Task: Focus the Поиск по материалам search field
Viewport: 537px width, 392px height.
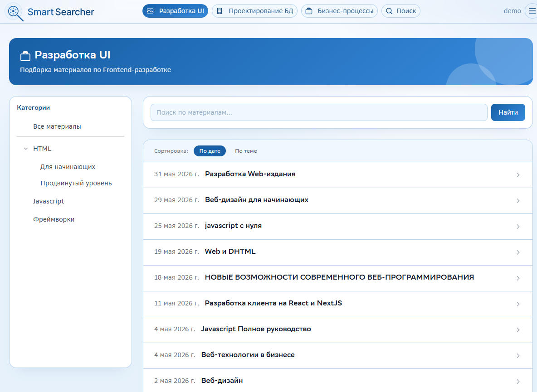Action: (x=319, y=112)
